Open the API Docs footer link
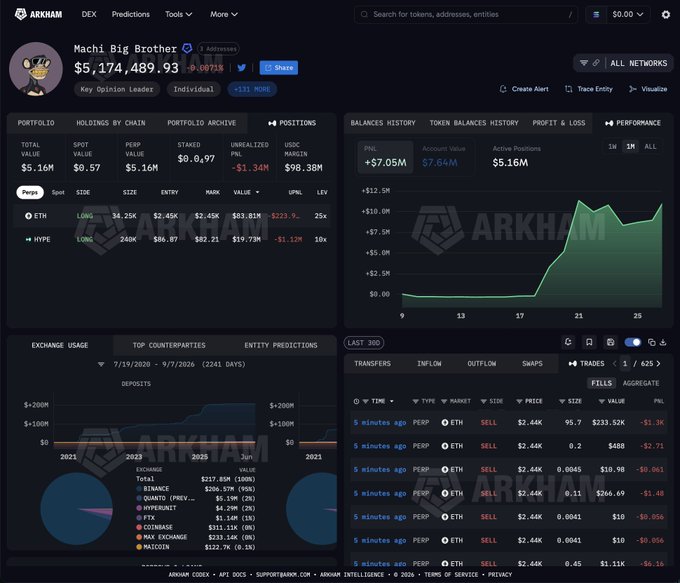This screenshot has height=583, width=680. point(232,574)
